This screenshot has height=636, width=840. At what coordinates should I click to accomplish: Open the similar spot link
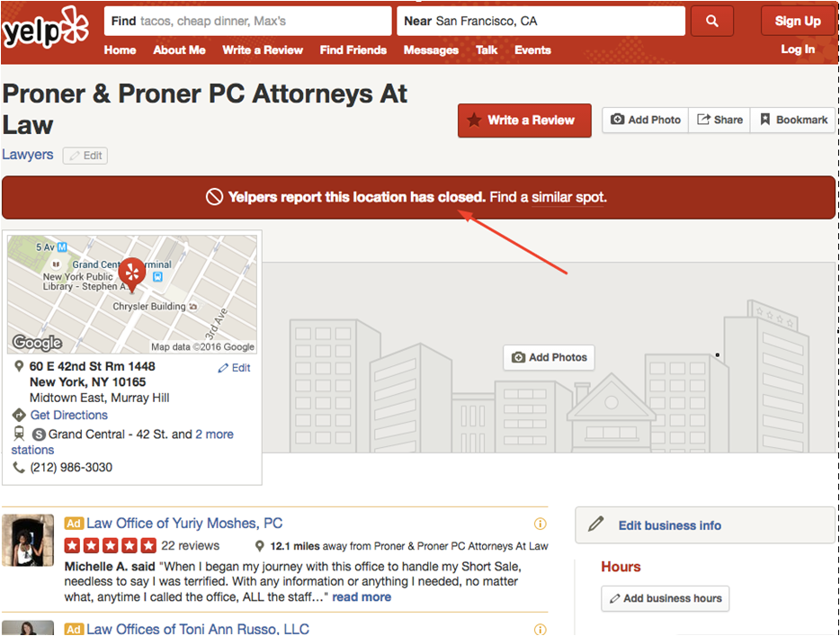[567, 197]
